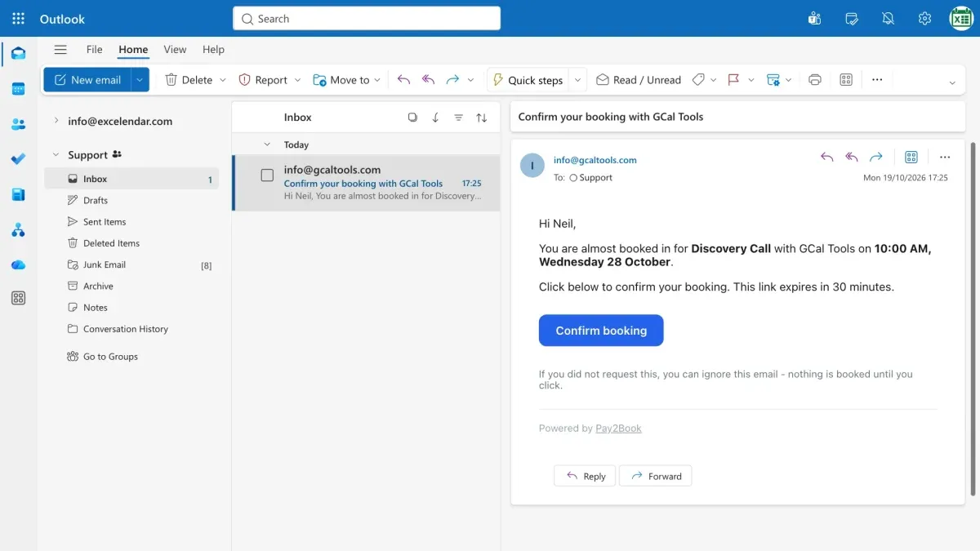Open the Categorize dropdown arrow
Viewport: 980px width, 551px height.
point(713,80)
